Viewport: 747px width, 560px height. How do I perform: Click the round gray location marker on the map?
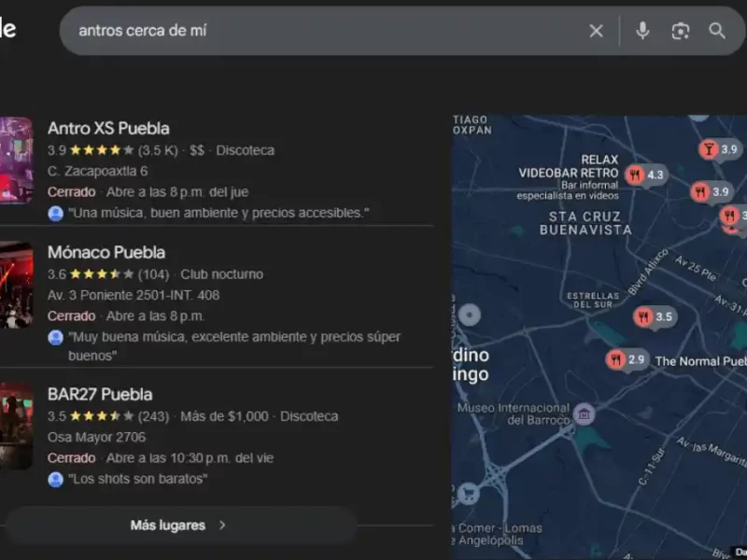tap(470, 315)
